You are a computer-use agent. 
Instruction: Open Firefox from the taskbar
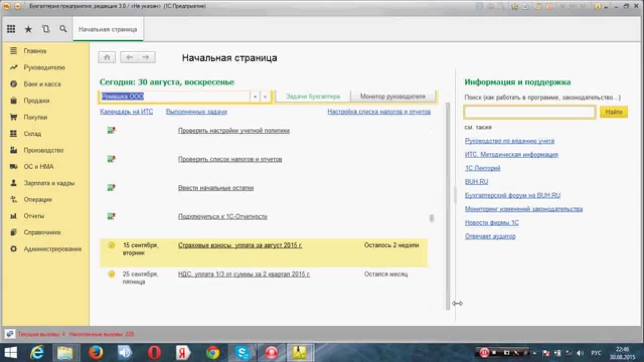(x=96, y=352)
